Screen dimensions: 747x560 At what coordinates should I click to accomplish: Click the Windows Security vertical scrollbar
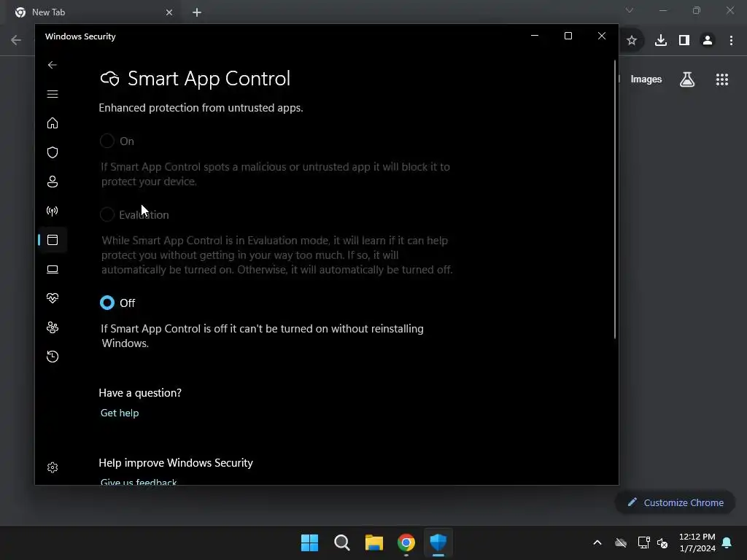tap(615, 199)
